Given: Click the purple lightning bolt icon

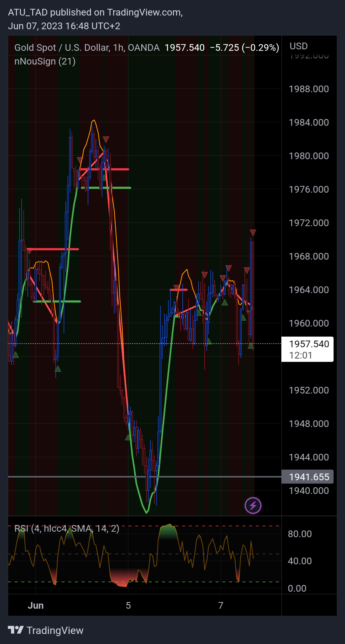Looking at the screenshot, I should [253, 506].
